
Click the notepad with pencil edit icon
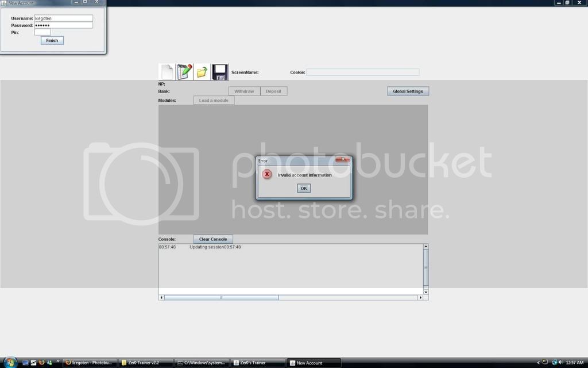click(184, 72)
